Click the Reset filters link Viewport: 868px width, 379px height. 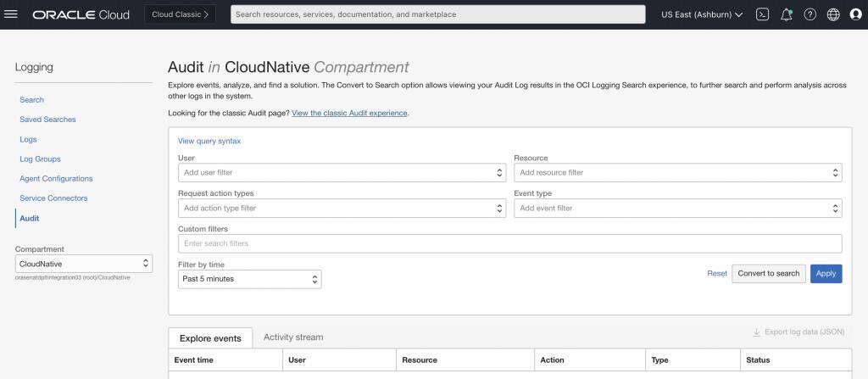(x=717, y=273)
